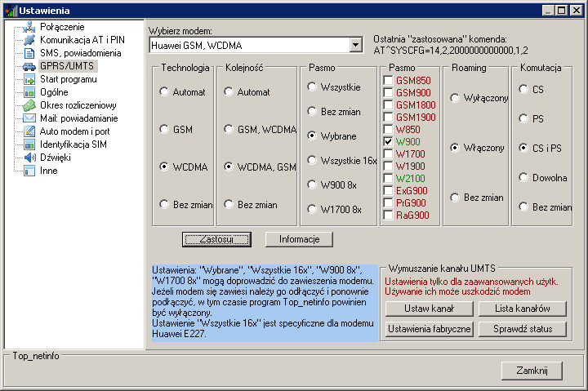Select PS radio in Komutacja group
The height and width of the screenshot is (391, 588).
click(x=523, y=118)
